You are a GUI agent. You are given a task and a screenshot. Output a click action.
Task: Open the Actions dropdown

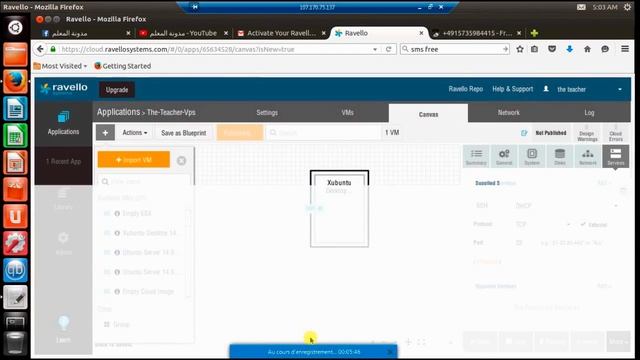[x=135, y=133]
